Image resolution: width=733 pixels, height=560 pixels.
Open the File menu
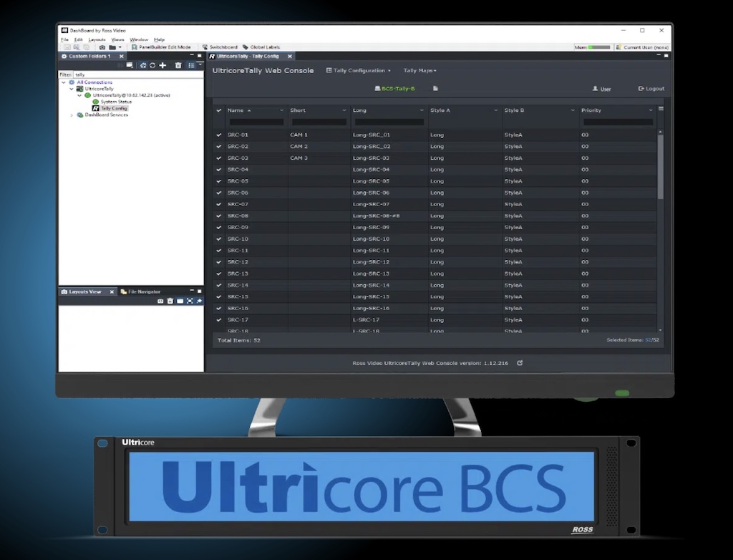[64, 40]
